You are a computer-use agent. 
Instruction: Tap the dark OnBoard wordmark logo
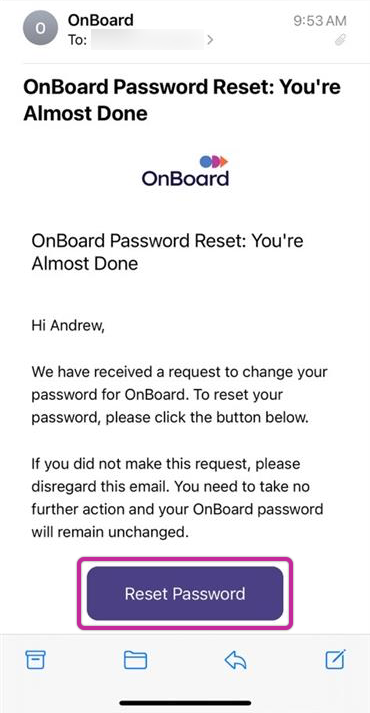coord(185,178)
